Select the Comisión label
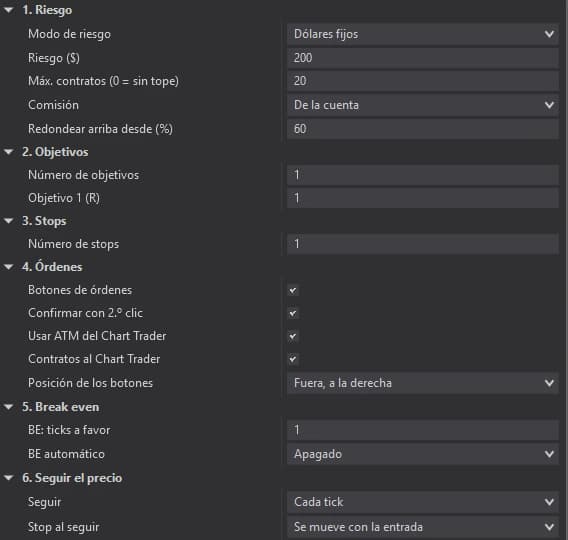568x540 pixels. (53, 105)
